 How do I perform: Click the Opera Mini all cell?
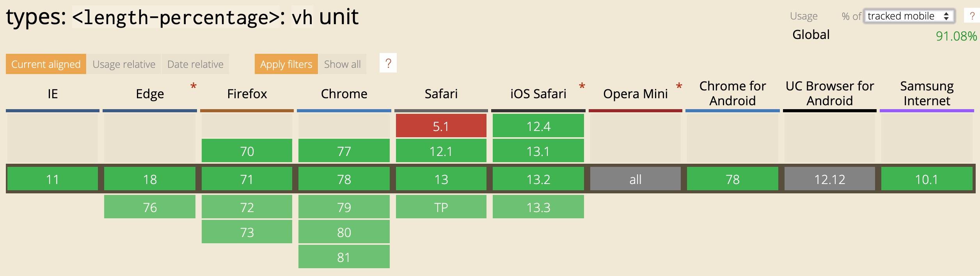click(635, 179)
